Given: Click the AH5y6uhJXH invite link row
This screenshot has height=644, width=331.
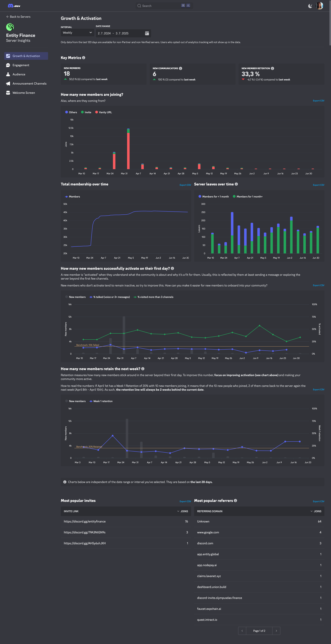Looking at the screenshot, I should pyautogui.click(x=126, y=543).
